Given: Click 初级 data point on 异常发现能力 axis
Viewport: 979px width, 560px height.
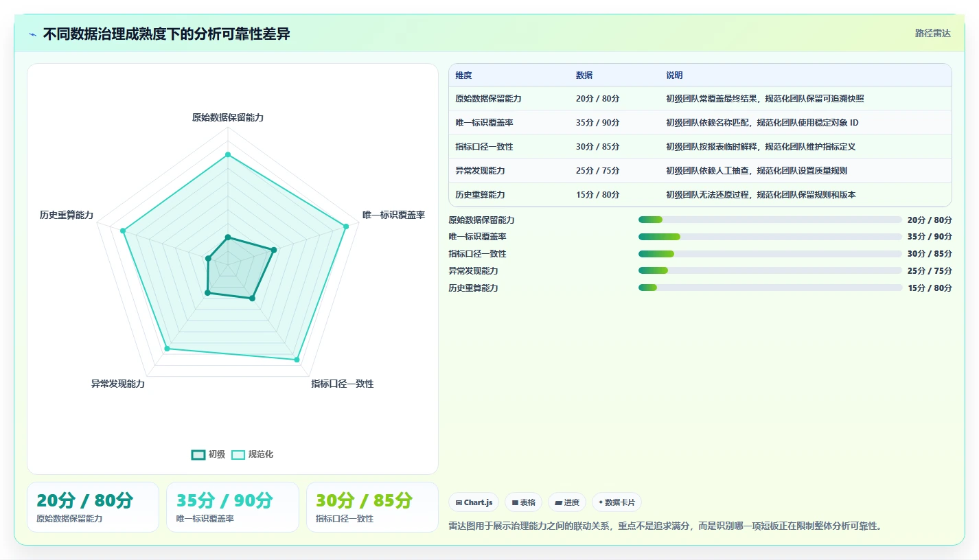Looking at the screenshot, I should click(207, 293).
